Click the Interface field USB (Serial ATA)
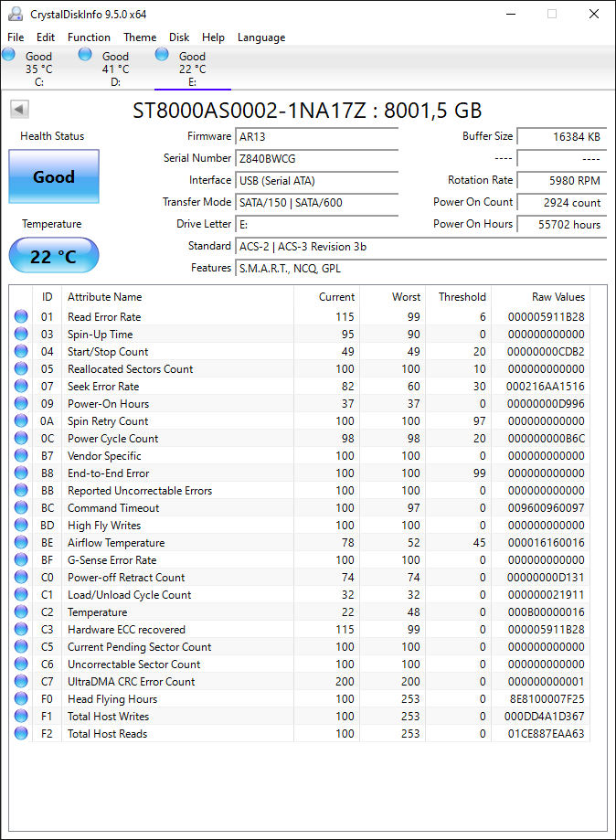 point(316,181)
